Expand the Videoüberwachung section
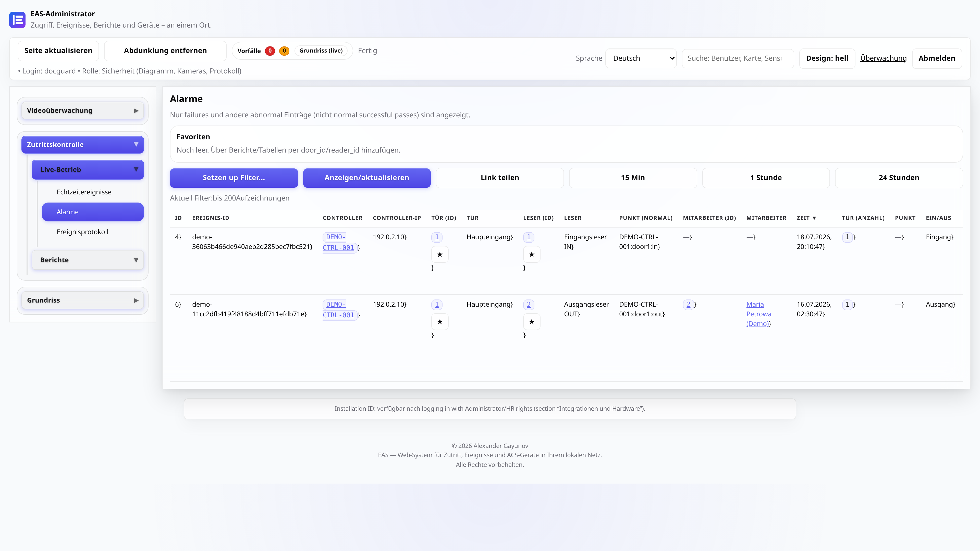The height and width of the screenshot is (551, 980). click(82, 111)
